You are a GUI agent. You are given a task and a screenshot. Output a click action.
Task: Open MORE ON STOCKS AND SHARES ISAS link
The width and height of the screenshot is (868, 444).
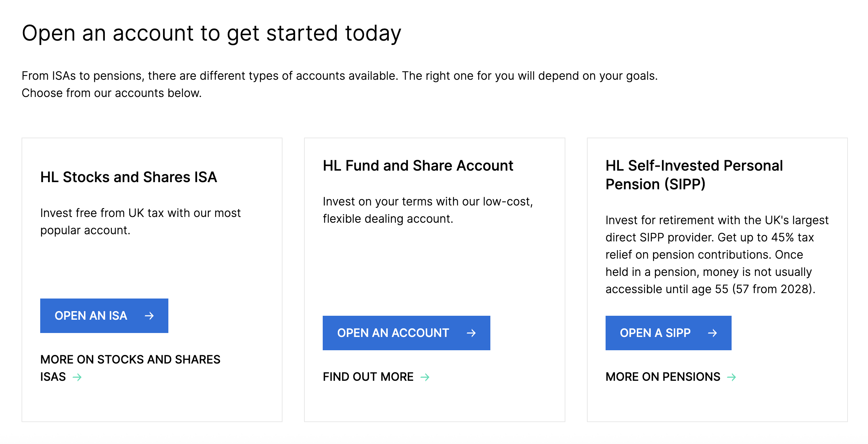pyautogui.click(x=130, y=368)
